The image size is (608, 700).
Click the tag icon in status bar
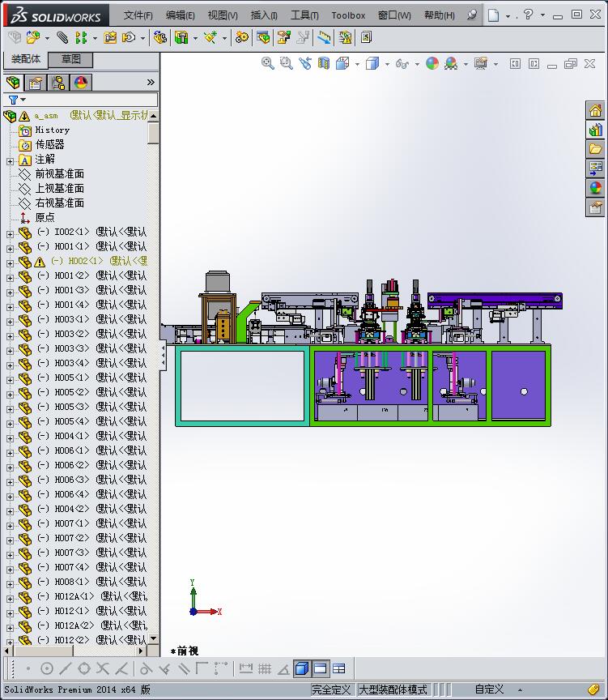point(593,689)
